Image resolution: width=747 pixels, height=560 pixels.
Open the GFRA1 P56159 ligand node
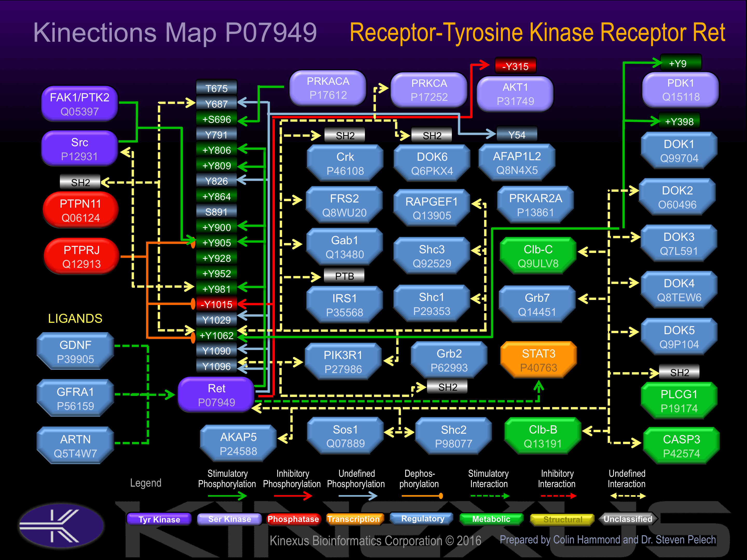(x=75, y=398)
